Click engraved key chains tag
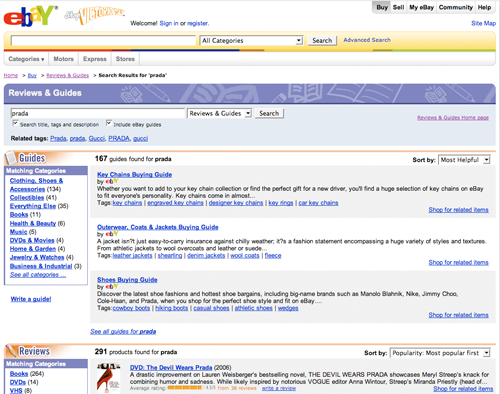 175,203
